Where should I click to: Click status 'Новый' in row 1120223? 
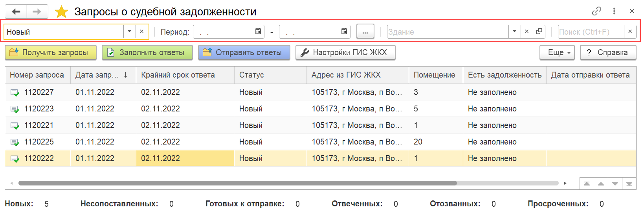[x=251, y=109]
